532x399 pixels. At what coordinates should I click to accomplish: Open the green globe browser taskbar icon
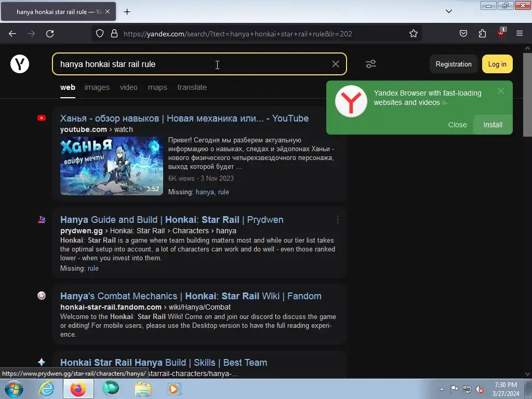point(111,389)
